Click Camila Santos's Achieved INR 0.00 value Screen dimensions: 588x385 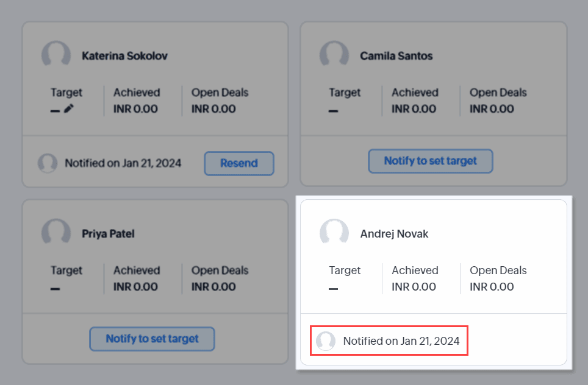tap(414, 109)
